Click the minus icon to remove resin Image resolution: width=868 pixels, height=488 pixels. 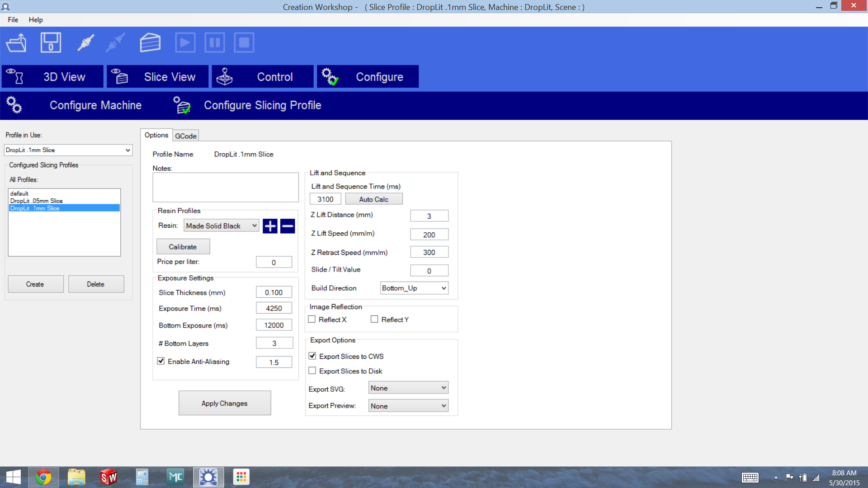(x=288, y=226)
